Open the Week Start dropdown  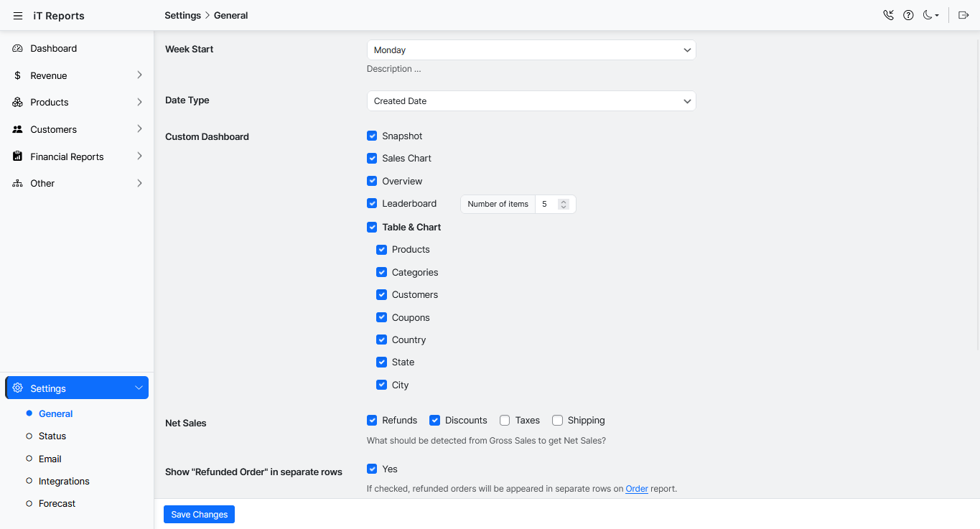531,50
